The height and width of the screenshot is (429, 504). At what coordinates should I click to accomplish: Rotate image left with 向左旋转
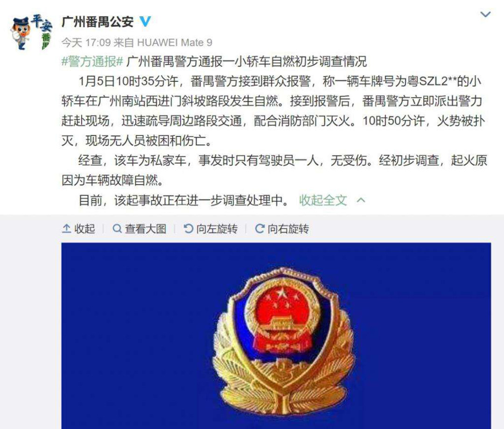coord(217,229)
